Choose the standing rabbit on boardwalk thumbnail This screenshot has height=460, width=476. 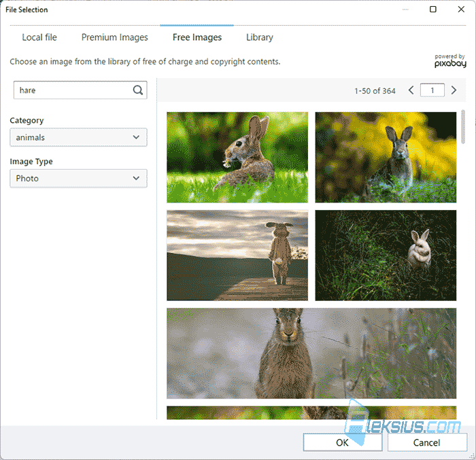pos(237,255)
